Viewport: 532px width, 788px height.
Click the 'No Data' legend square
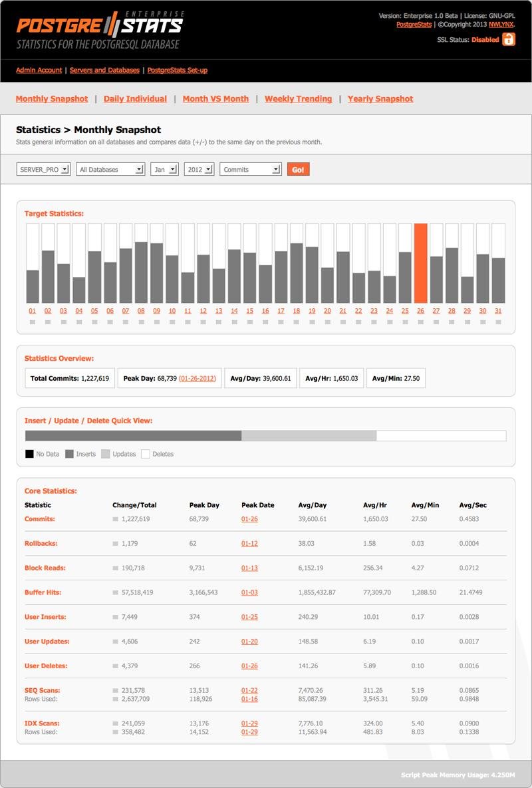pyautogui.click(x=29, y=454)
